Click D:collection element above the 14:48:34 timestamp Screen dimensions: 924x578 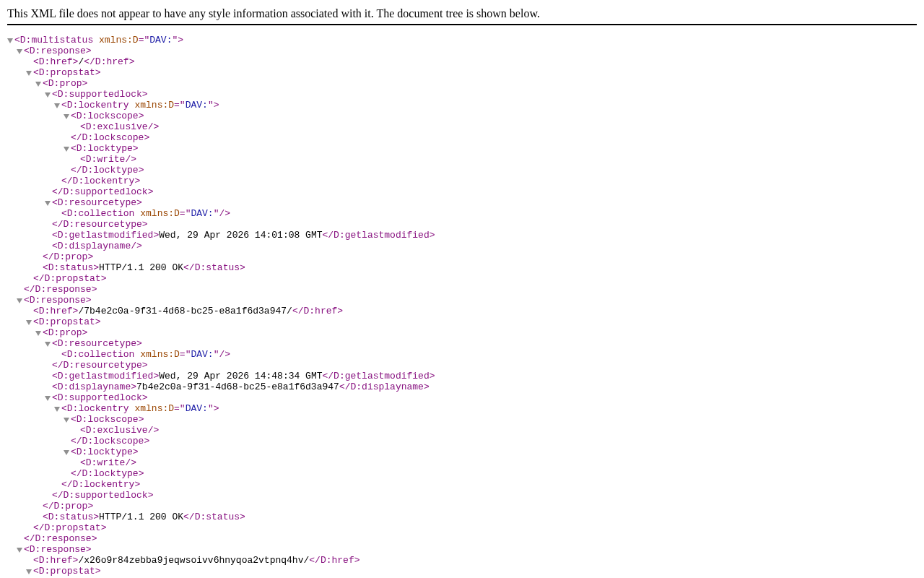146,355
